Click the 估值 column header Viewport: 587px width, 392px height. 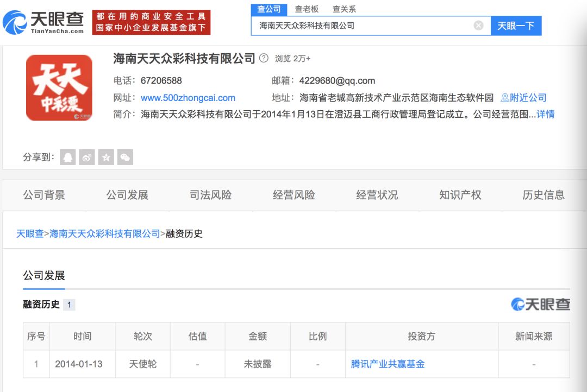(198, 336)
